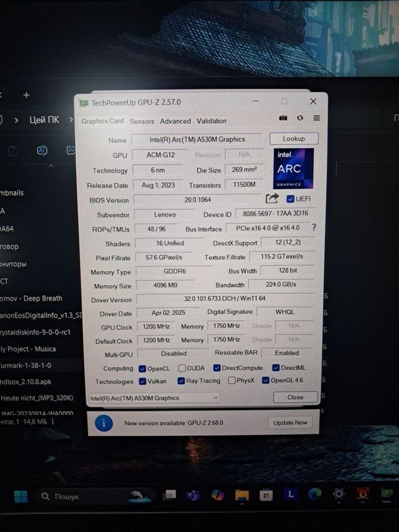Click the Intel ARC graphics logo
399x532 pixels.
[x=294, y=168]
